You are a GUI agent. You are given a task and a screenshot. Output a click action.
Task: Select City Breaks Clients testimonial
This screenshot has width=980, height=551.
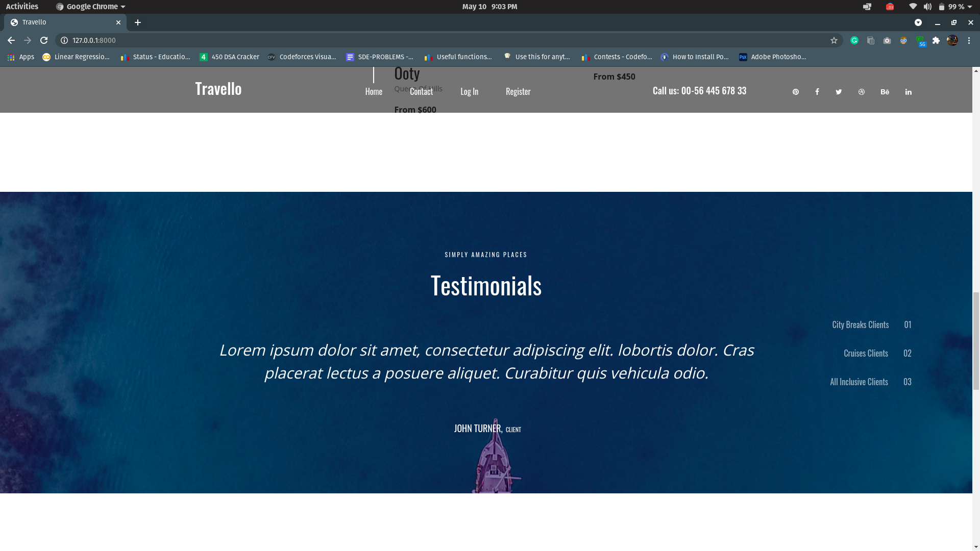tap(861, 325)
